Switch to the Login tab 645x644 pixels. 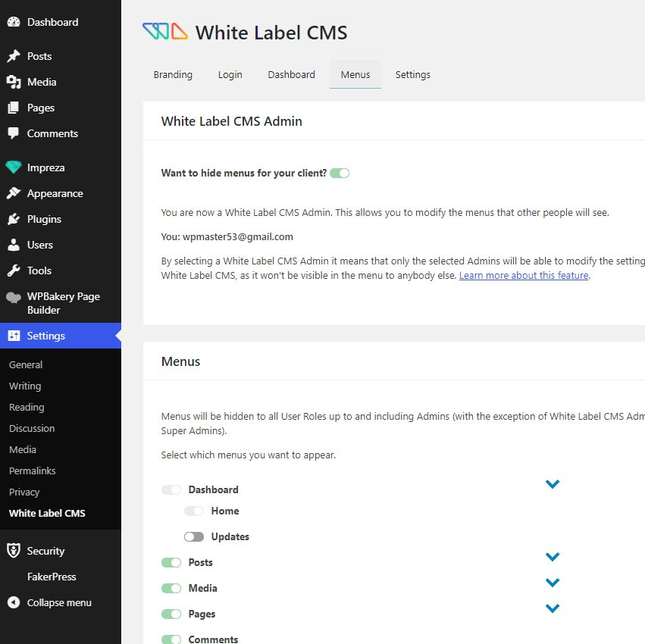pyautogui.click(x=230, y=74)
